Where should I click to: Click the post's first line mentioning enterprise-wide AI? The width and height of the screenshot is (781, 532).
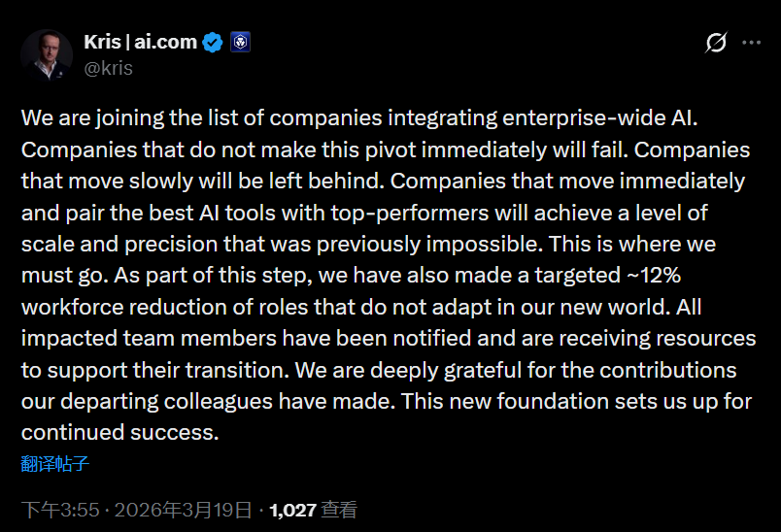(359, 118)
